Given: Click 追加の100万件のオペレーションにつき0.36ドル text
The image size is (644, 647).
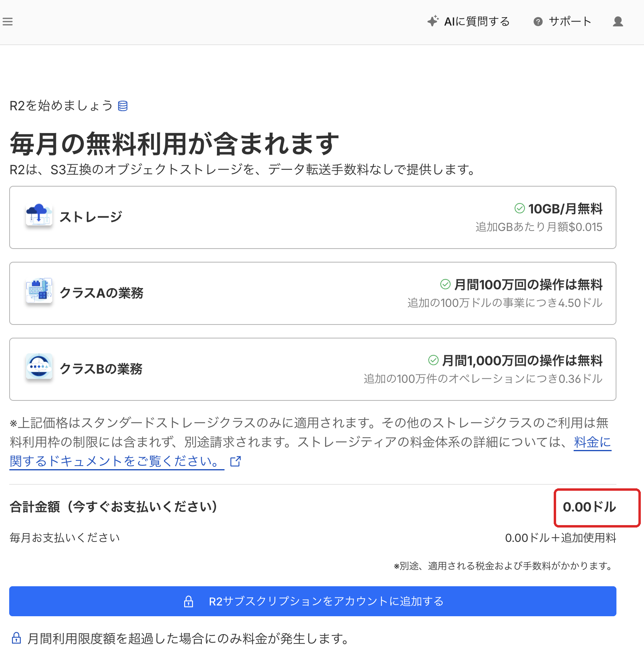Looking at the screenshot, I should pyautogui.click(x=483, y=379).
